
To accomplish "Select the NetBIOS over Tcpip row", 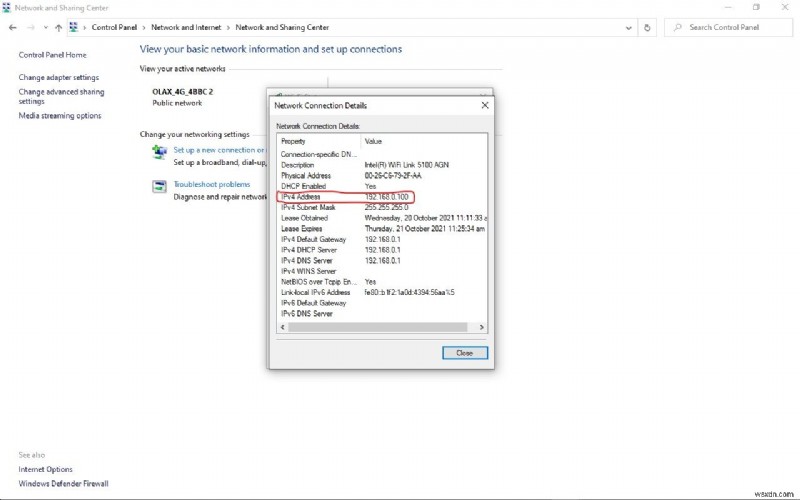I will tap(382, 282).
